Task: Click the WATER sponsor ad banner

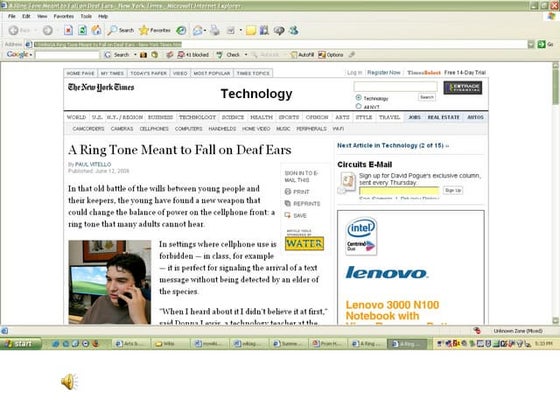Action: point(304,244)
